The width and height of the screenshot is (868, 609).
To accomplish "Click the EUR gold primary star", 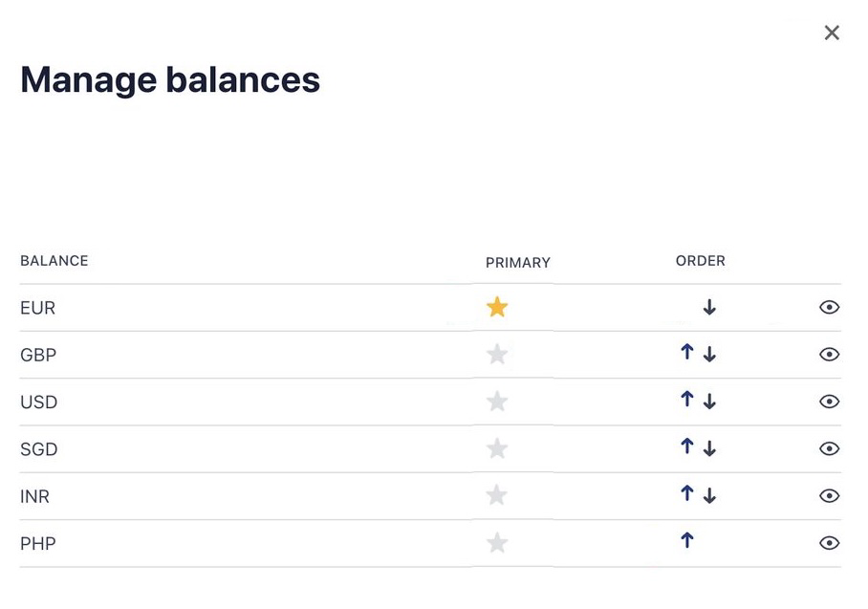I will (497, 307).
